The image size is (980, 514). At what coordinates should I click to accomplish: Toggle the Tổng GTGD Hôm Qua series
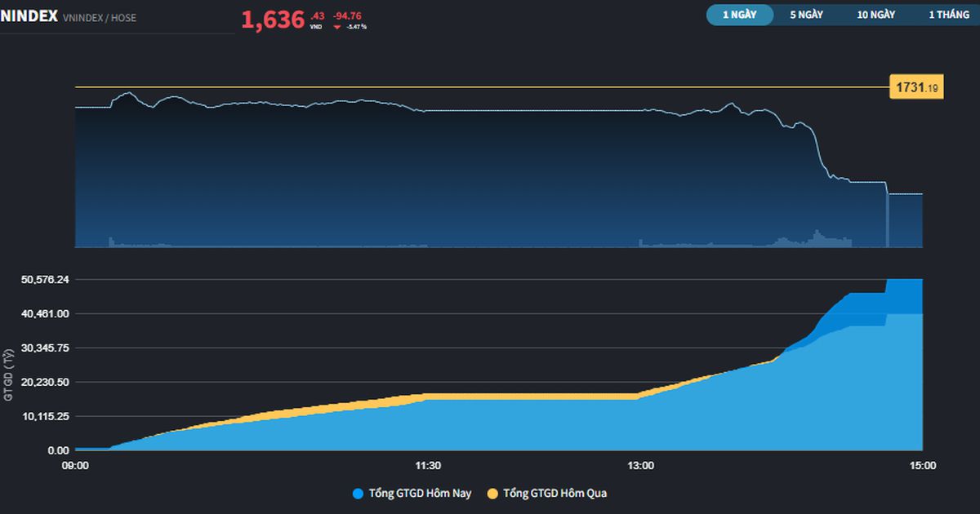pos(555,494)
